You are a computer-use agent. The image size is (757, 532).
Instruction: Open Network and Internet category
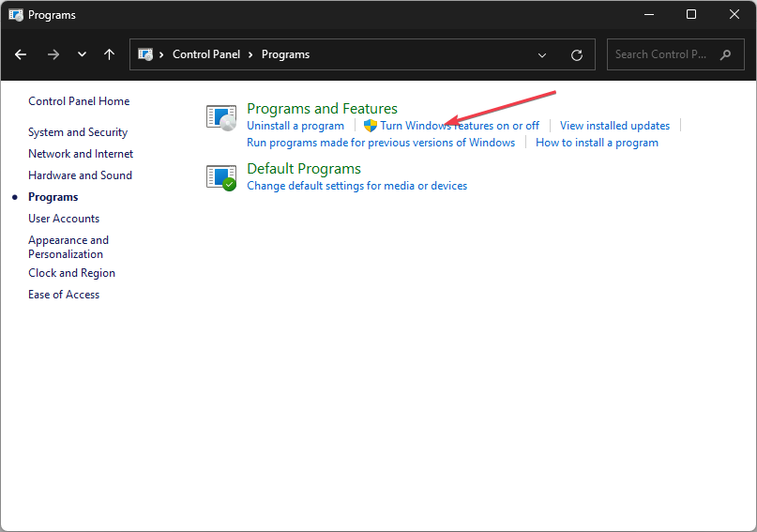pos(81,154)
